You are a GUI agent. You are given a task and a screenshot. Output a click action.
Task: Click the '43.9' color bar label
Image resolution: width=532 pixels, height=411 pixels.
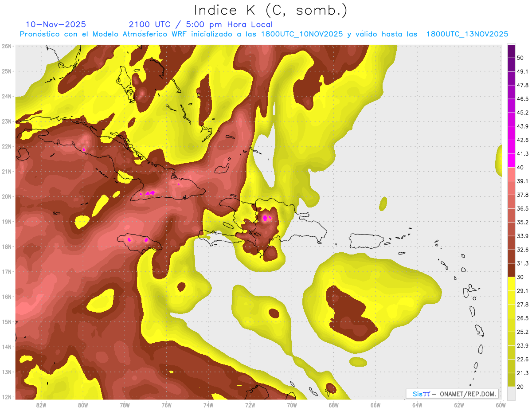click(522, 126)
